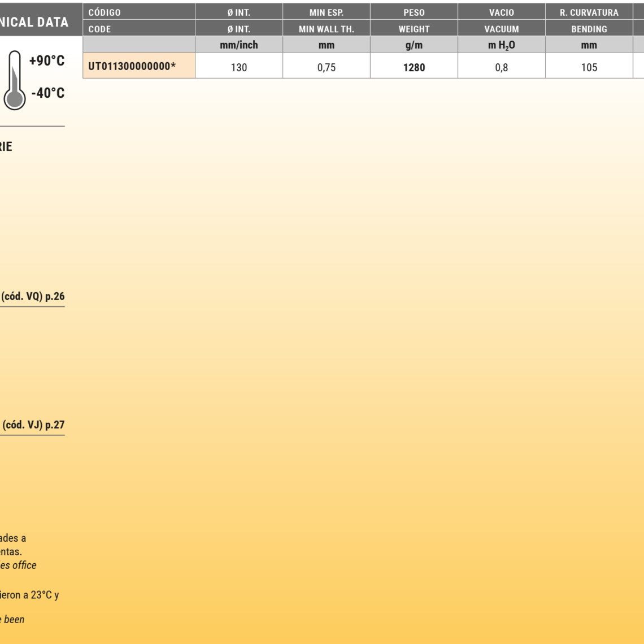644x644 pixels.
Task: Select the WEIGHT header cell
Action: [x=414, y=29]
